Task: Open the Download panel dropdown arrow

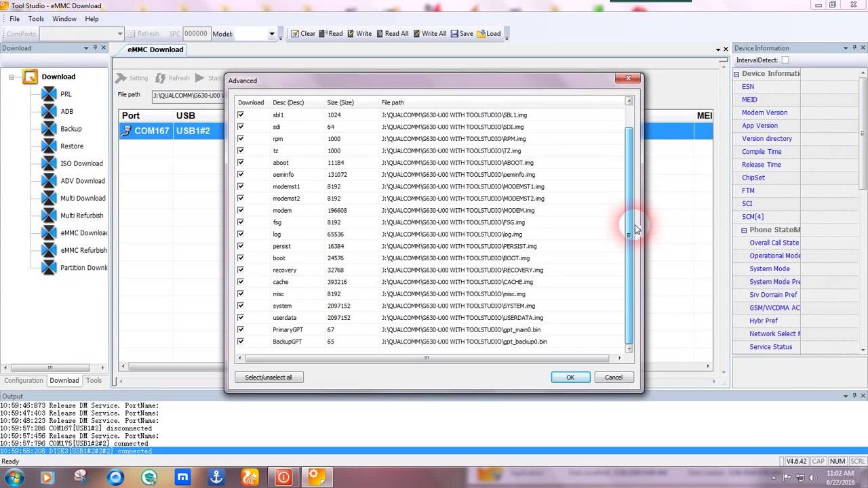Action: click(x=85, y=48)
